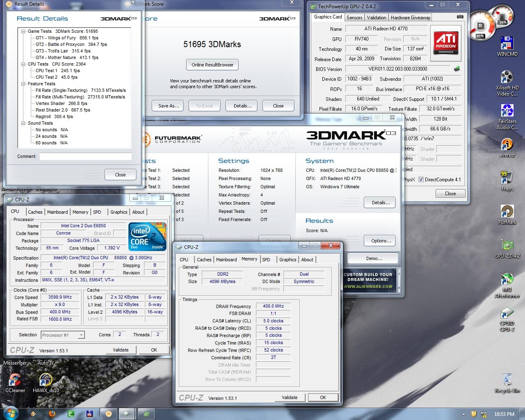Click the yellow shield tray icon

tap(473, 414)
